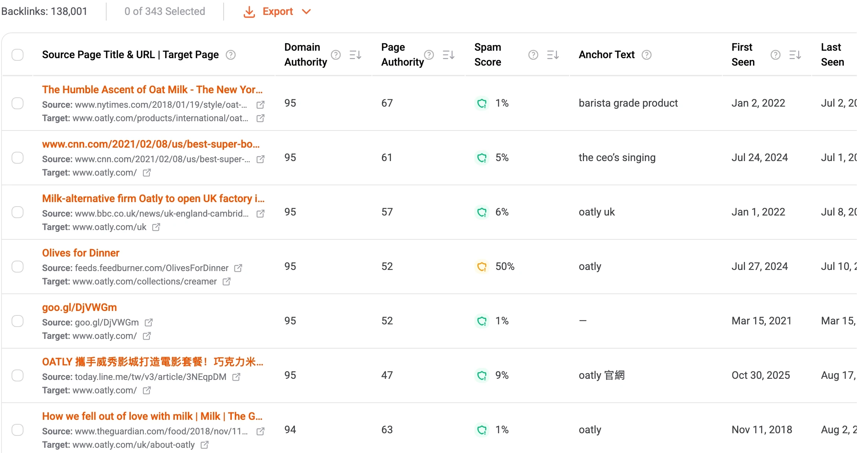The height and width of the screenshot is (453, 868).
Task: Open bbc.co.uk source URL external link icon
Action: [x=261, y=214]
